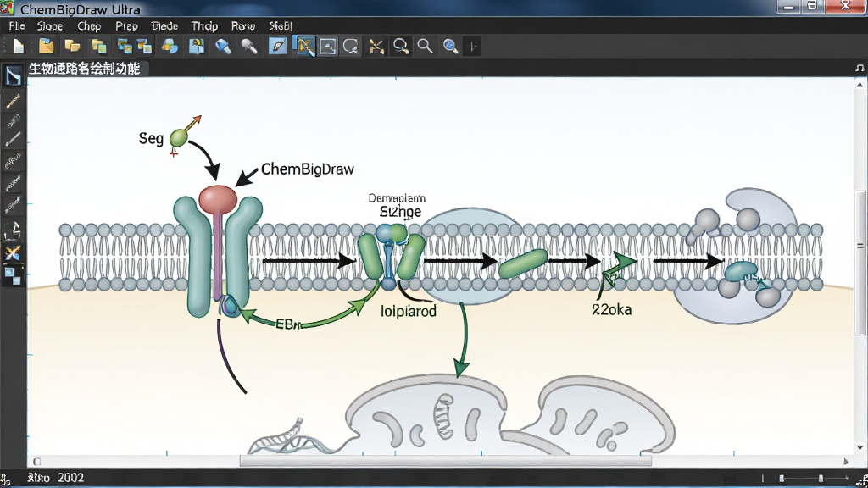Open the Prap menu
Viewport: 868px width, 488px height.
coord(127,26)
